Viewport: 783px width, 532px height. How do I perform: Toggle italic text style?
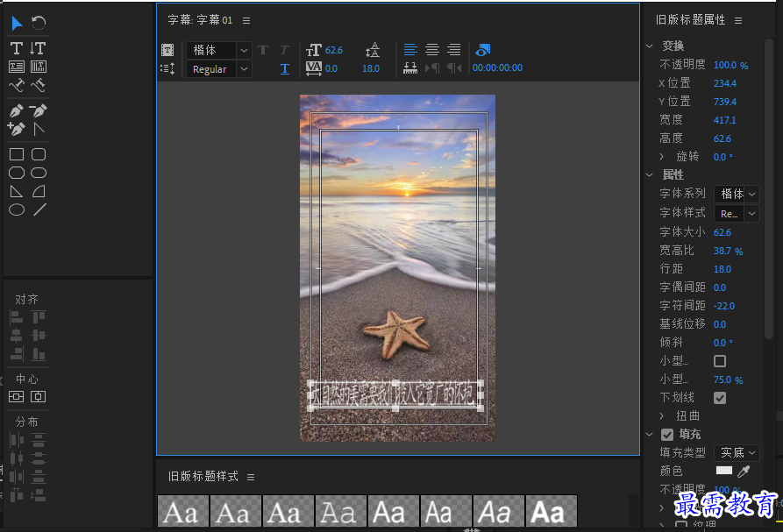(285, 50)
